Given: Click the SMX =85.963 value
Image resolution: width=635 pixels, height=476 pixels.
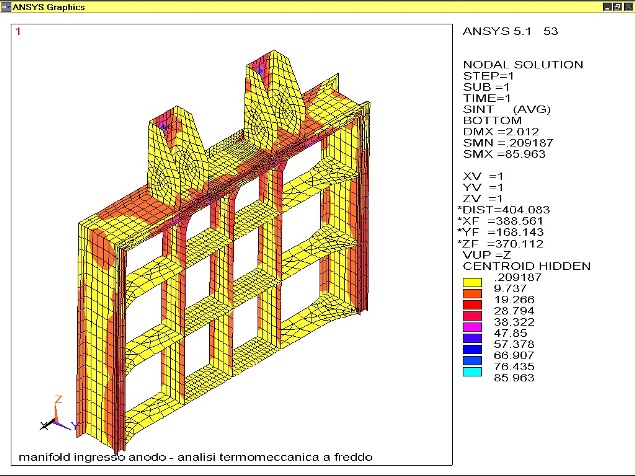Looking at the screenshot, I should click(x=504, y=154).
